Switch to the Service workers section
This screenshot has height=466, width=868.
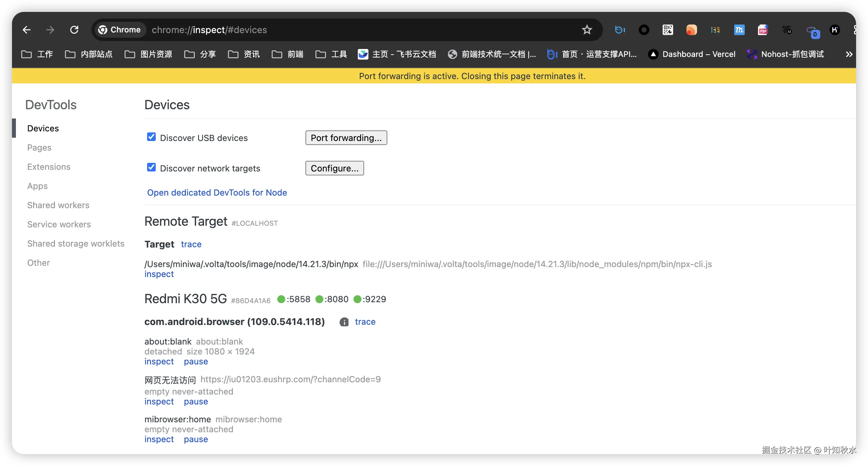pos(59,224)
